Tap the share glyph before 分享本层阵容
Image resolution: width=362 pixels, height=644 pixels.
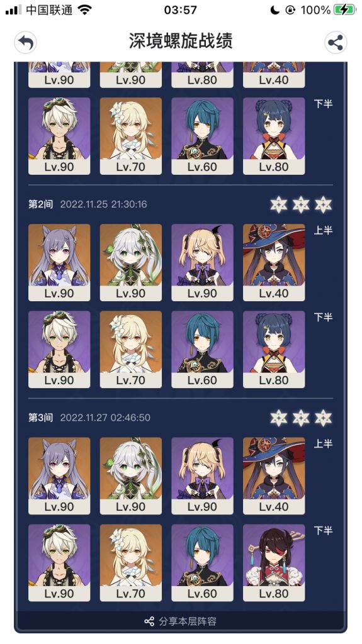149,621
